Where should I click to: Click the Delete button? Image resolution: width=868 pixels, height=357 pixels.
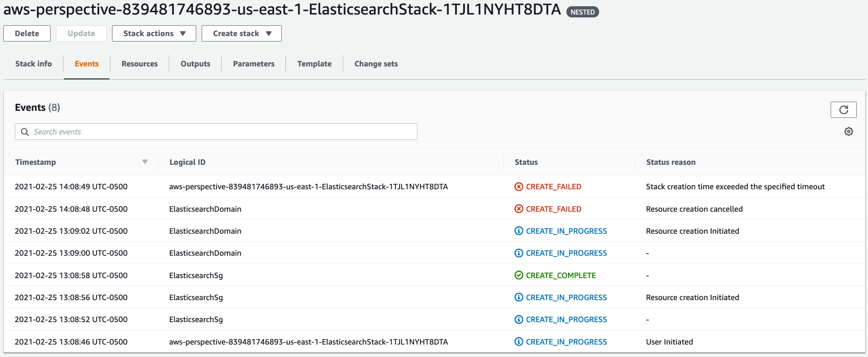click(27, 33)
